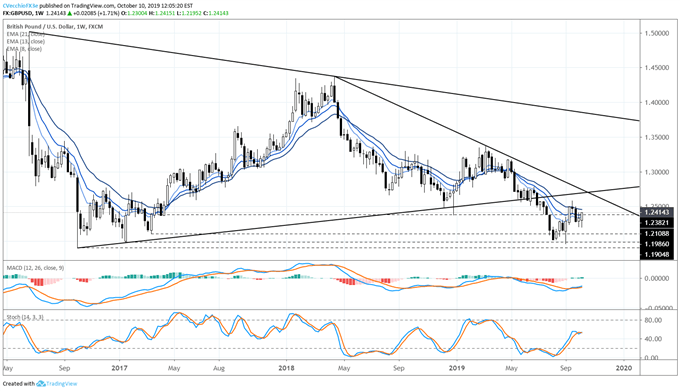
Task: Open the 'Created with TradingView' link
Action: (x=40, y=384)
